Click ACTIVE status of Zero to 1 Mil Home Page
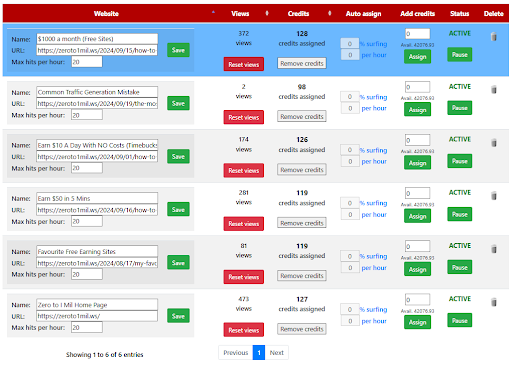The image size is (512, 367). pos(460,299)
